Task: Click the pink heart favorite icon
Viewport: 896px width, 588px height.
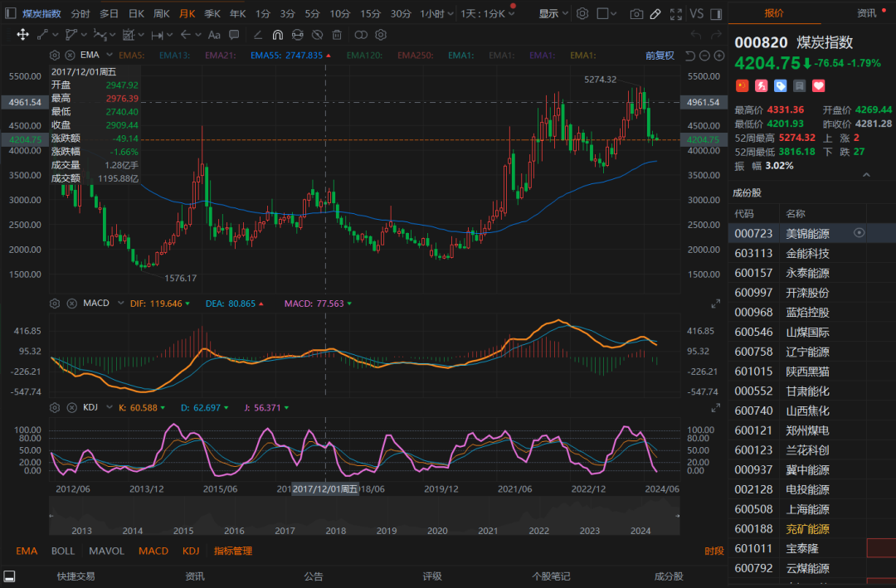Action: pyautogui.click(x=819, y=85)
